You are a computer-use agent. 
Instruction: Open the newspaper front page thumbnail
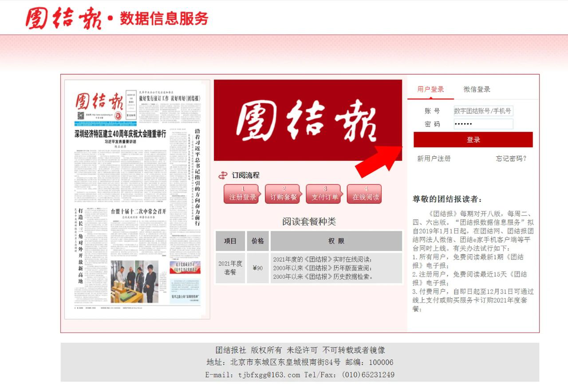[137, 199]
